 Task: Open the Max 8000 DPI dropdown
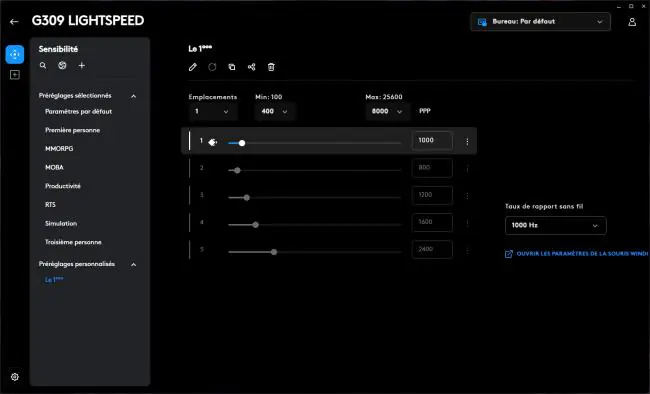click(x=387, y=111)
